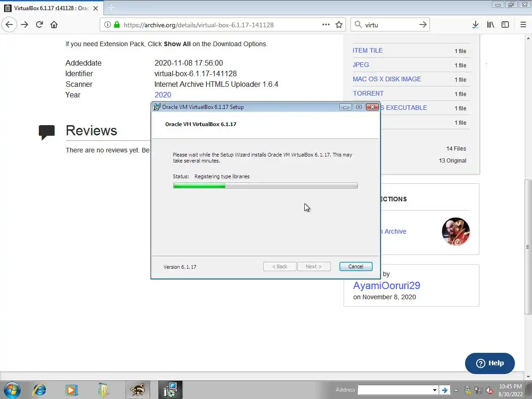Viewport: 532px width, 399px height.
Task: Cancel the VirtualBox installation
Action: (356, 266)
